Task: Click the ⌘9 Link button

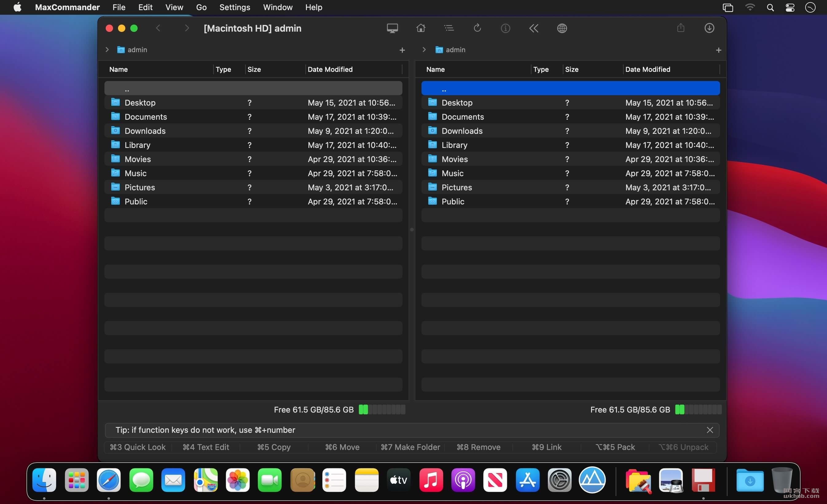Action: [547, 447]
